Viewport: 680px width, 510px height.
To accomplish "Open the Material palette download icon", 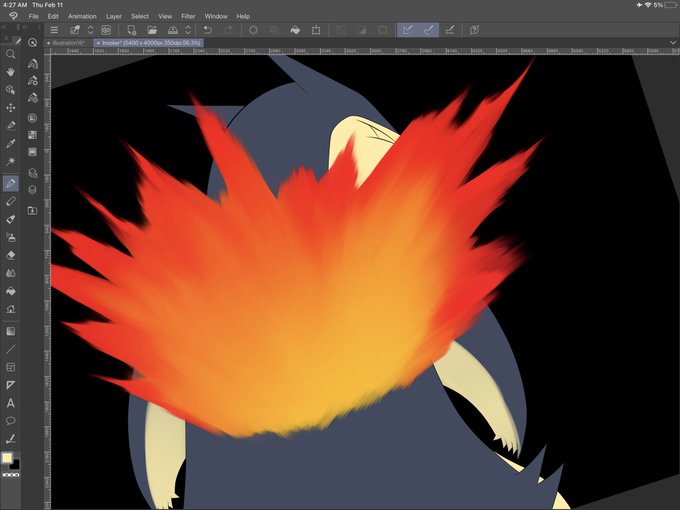I will [x=33, y=210].
